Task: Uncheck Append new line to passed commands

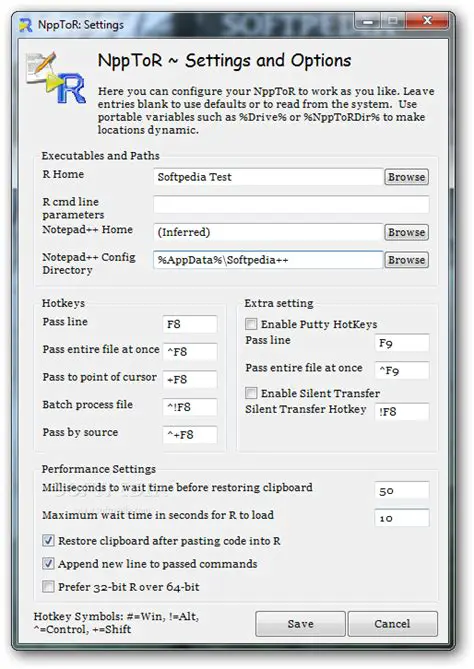Action: click(48, 564)
